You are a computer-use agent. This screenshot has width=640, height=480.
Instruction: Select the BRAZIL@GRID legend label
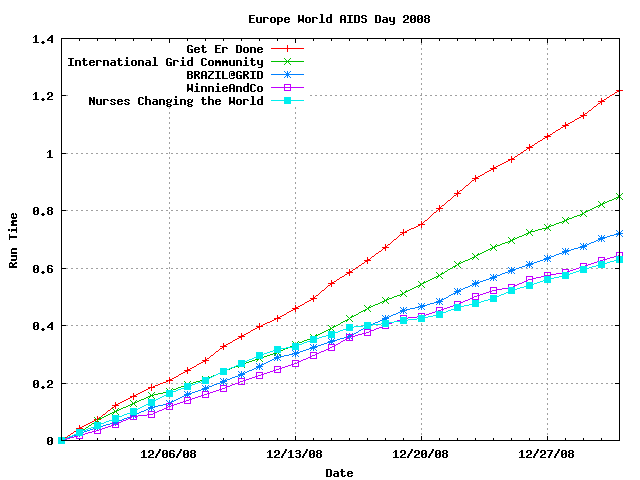pos(225,75)
